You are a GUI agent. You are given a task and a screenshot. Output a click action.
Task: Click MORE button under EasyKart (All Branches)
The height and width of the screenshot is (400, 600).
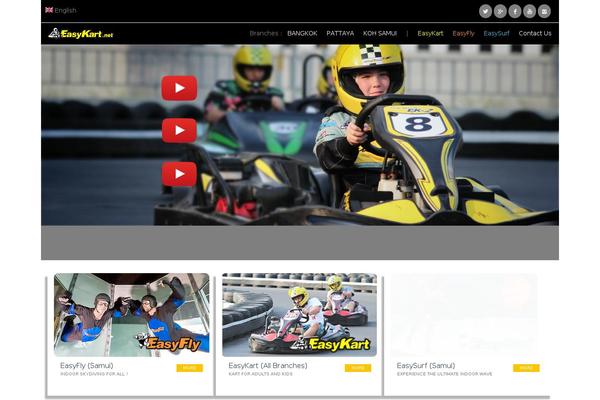358,368
